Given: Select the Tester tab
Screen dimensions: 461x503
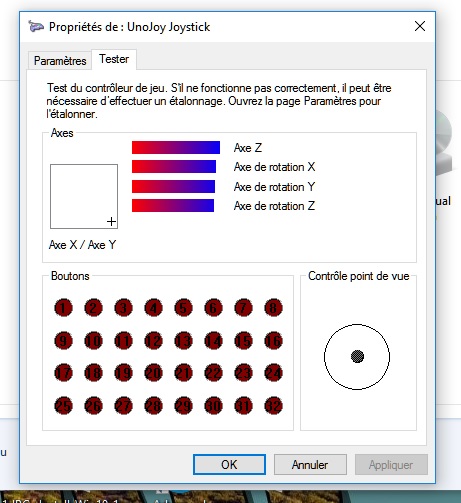Looking at the screenshot, I should point(114,59).
